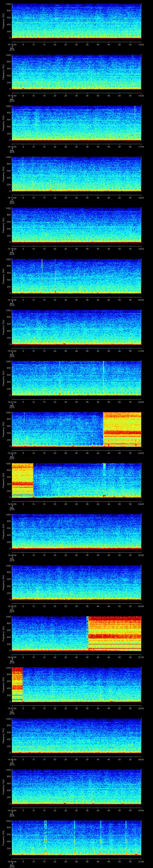153x868 pixels.
Task: Select the spectrogram panel starting at 19:24:00
Action: point(76,531)
